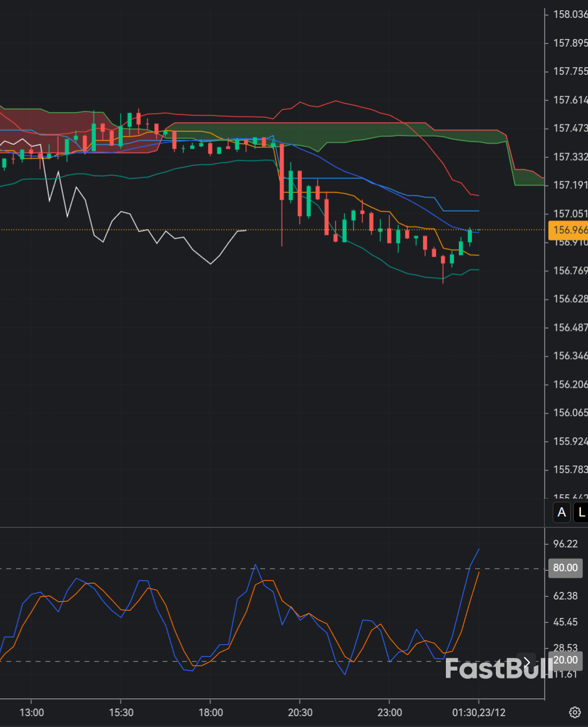Screen dimensions: 588x727
Task: Click the 01:30,23/12 timestamp on time axis
Action: (480, 712)
